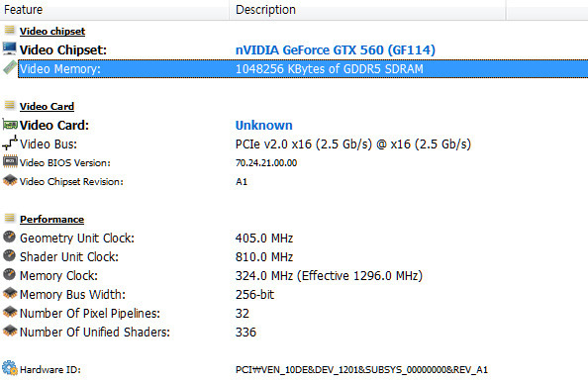The height and width of the screenshot is (383, 588).
Task: Click the memory stick icon beside Video Memory
Action: [10, 67]
